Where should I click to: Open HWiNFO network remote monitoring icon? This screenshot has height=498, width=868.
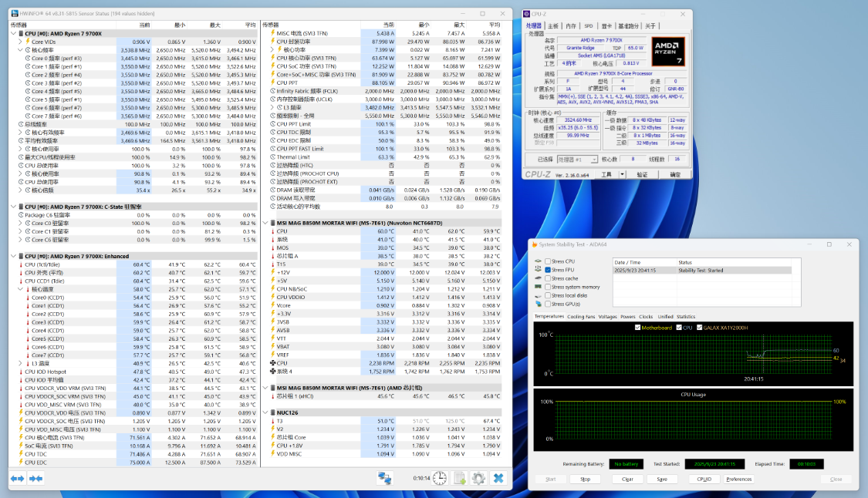click(383, 478)
